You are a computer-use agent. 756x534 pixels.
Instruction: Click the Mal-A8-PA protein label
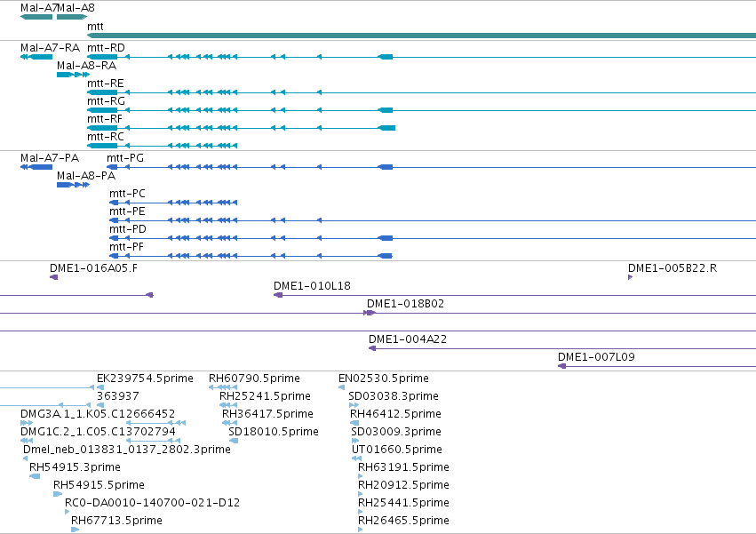coord(86,176)
